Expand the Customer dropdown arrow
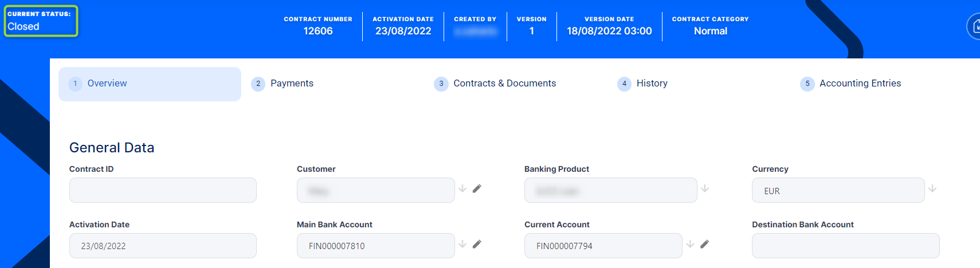The height and width of the screenshot is (268, 980). (462, 188)
